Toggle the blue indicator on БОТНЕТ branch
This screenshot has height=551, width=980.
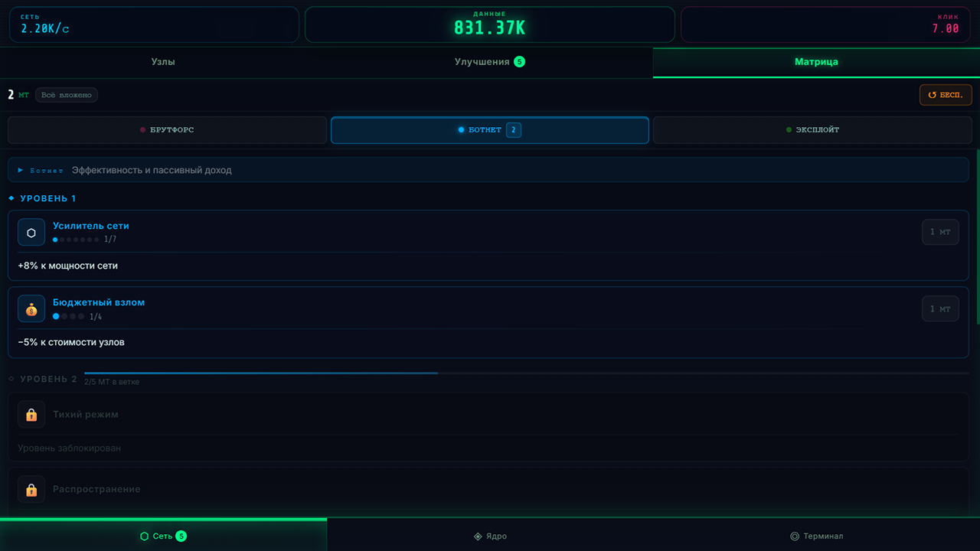[461, 129]
